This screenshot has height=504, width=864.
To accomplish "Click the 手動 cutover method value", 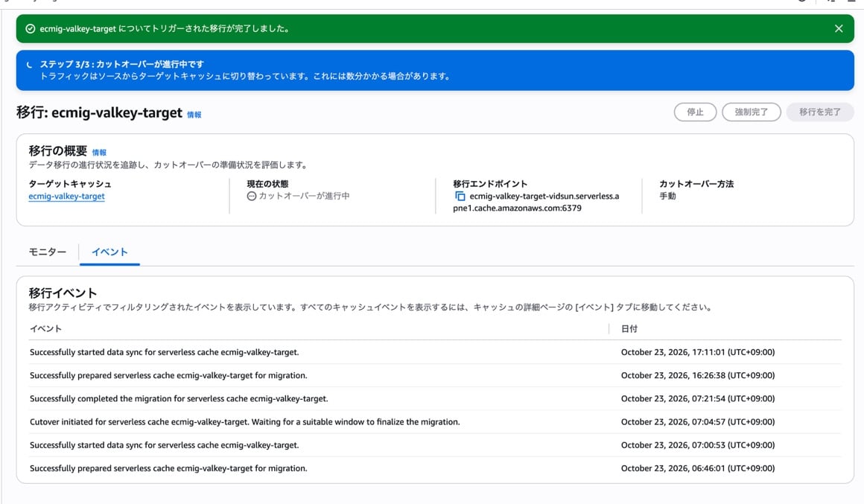I will 667,196.
